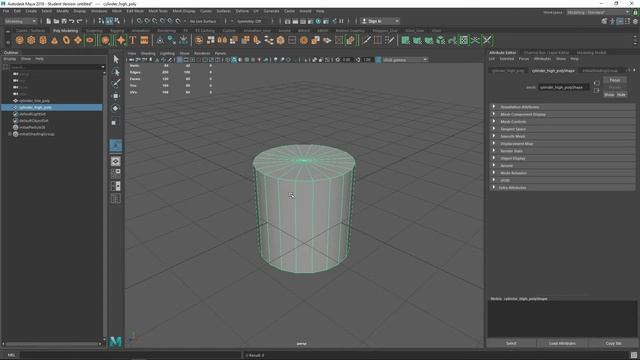The width and height of the screenshot is (640, 360).
Task: Expand the Smooth Mesh section
Action: point(563,136)
